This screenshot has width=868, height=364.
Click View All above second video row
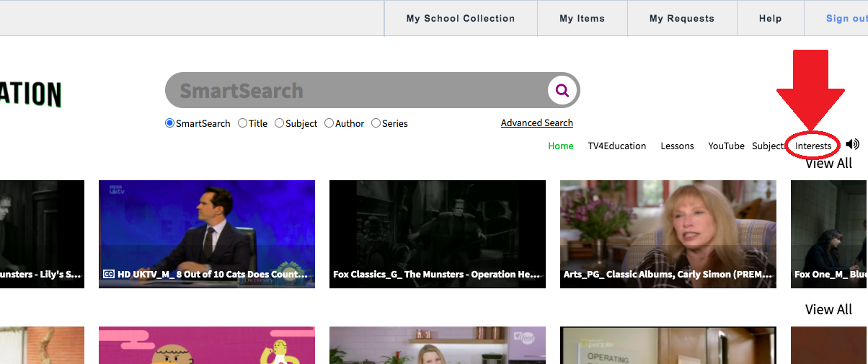(x=828, y=309)
